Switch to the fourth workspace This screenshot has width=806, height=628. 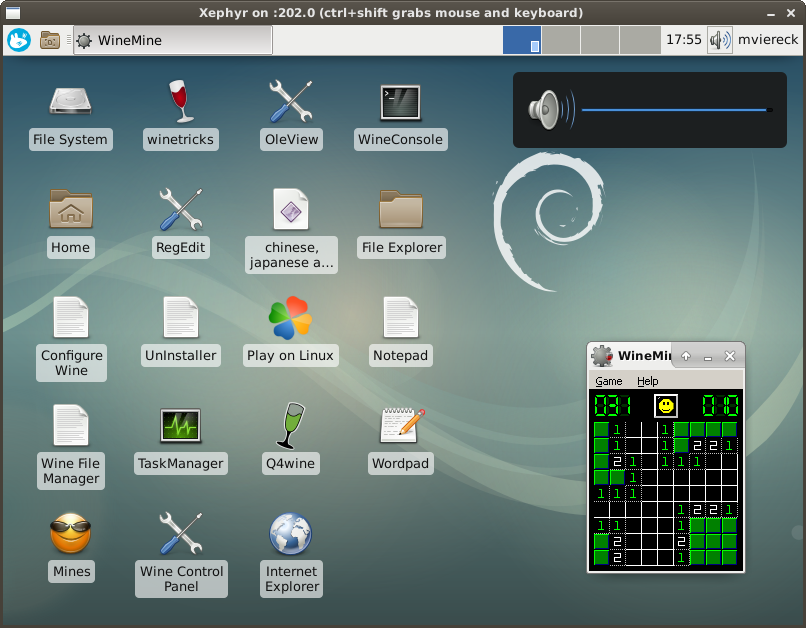640,40
